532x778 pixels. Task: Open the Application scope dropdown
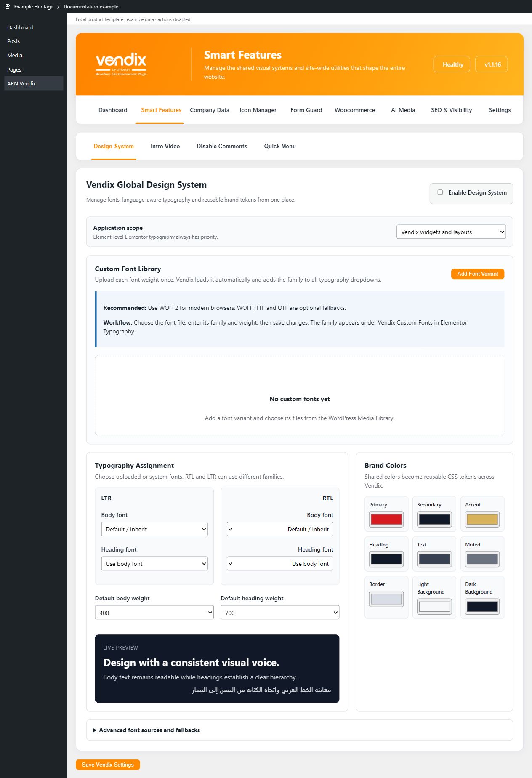(x=451, y=232)
